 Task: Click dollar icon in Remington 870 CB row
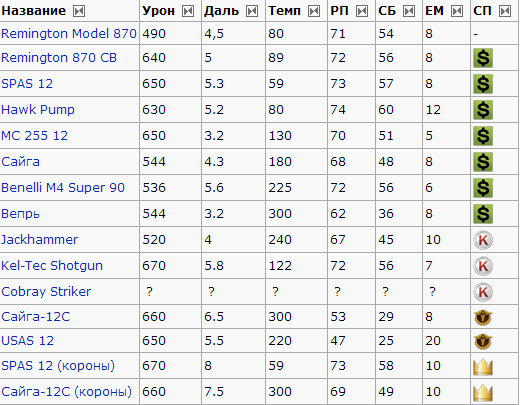[483, 58]
